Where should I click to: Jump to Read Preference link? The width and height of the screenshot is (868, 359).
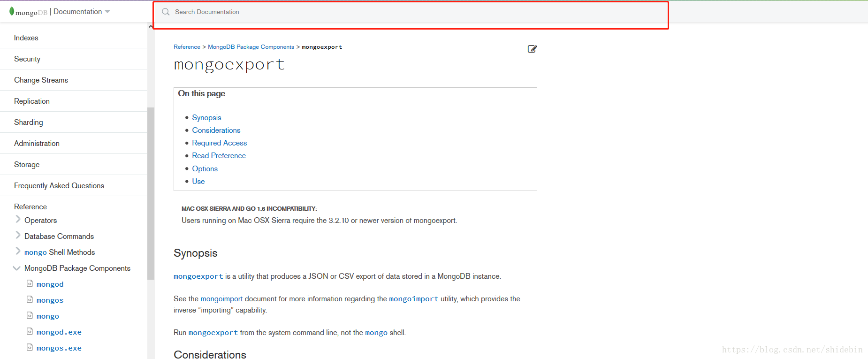coord(219,156)
